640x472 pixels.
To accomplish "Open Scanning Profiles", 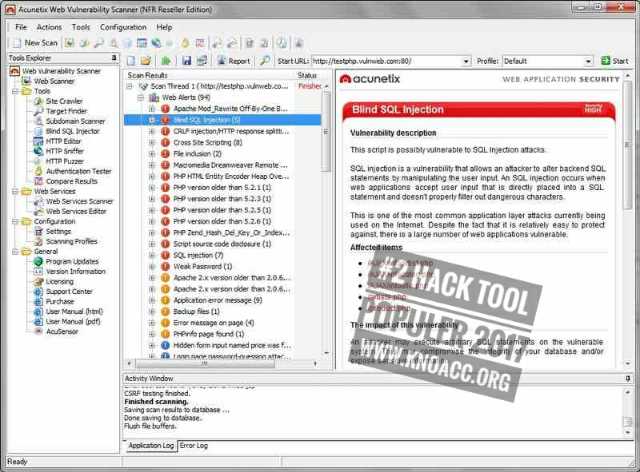I will coord(71,241).
